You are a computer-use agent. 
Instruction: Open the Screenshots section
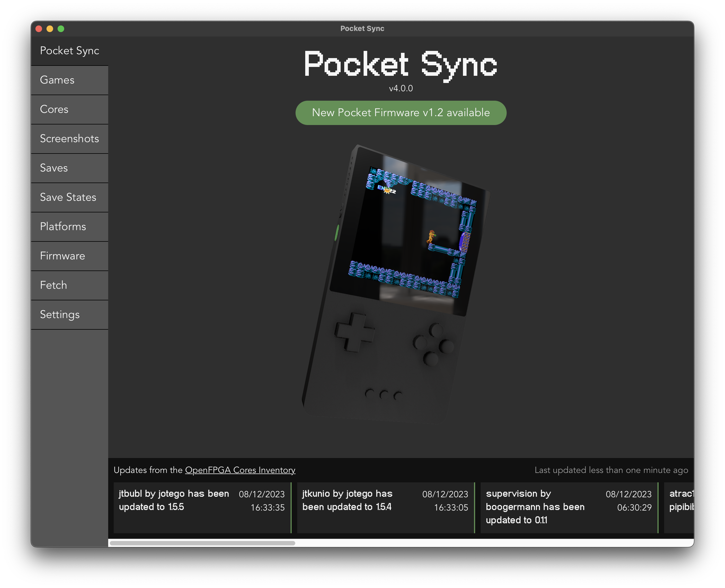point(69,139)
